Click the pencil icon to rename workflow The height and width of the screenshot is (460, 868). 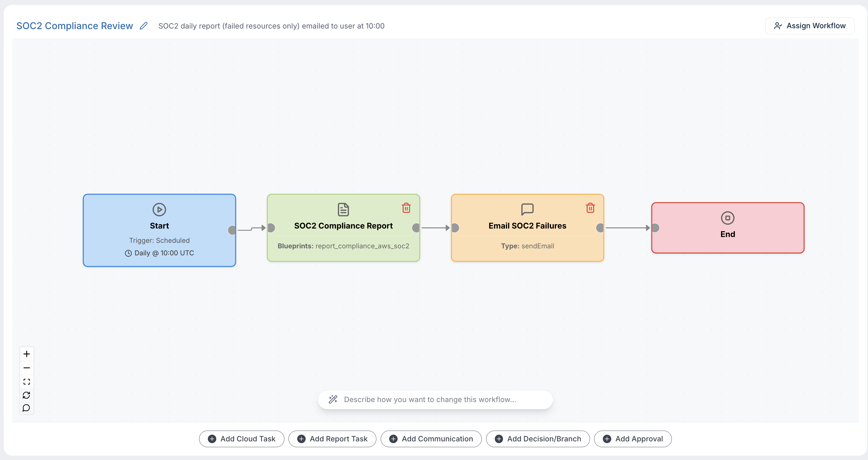click(x=144, y=25)
